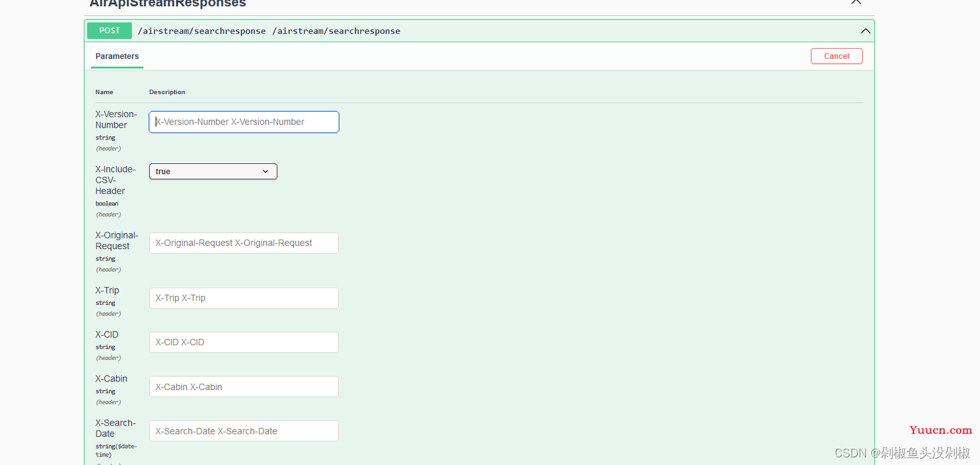Click the X-Trip input field

click(x=244, y=298)
